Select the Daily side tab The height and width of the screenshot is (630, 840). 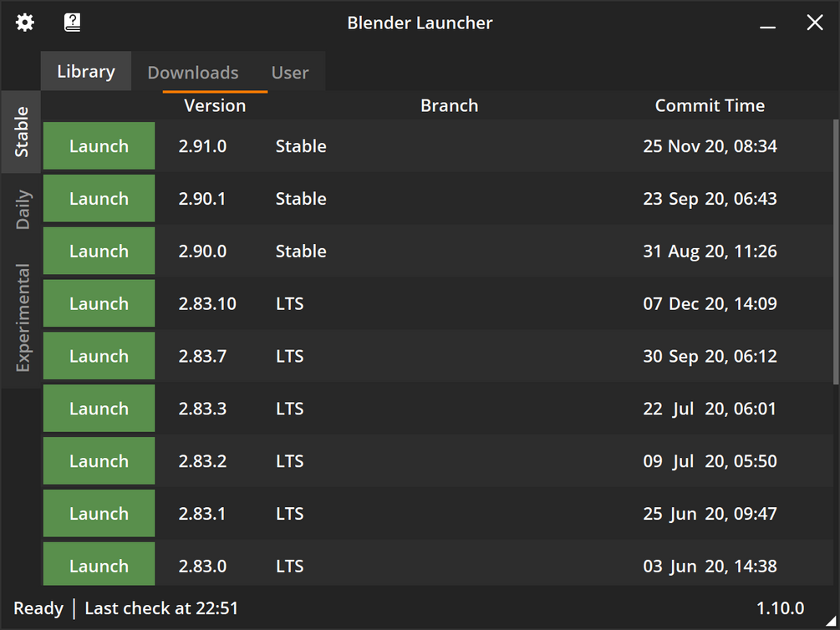[21, 210]
